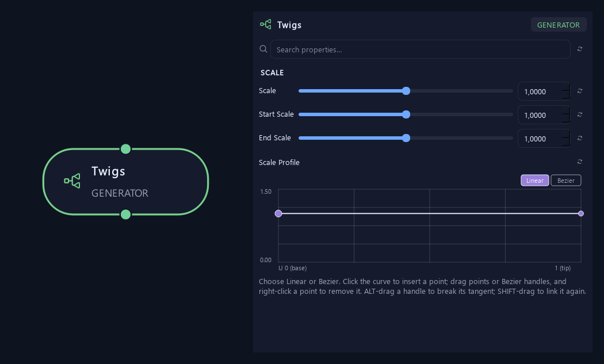604x364 pixels.
Task: Focus the Search properties field
Action: pos(420,49)
